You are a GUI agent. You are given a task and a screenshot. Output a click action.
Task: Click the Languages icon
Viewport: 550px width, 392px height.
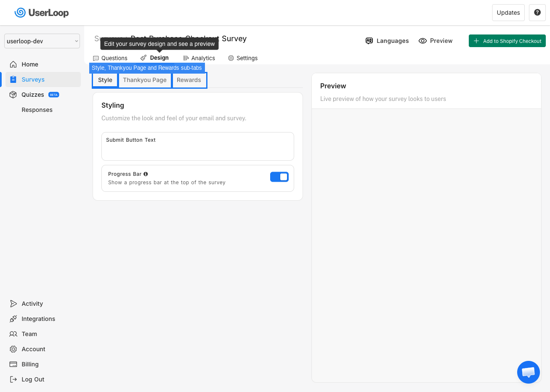[x=369, y=41]
